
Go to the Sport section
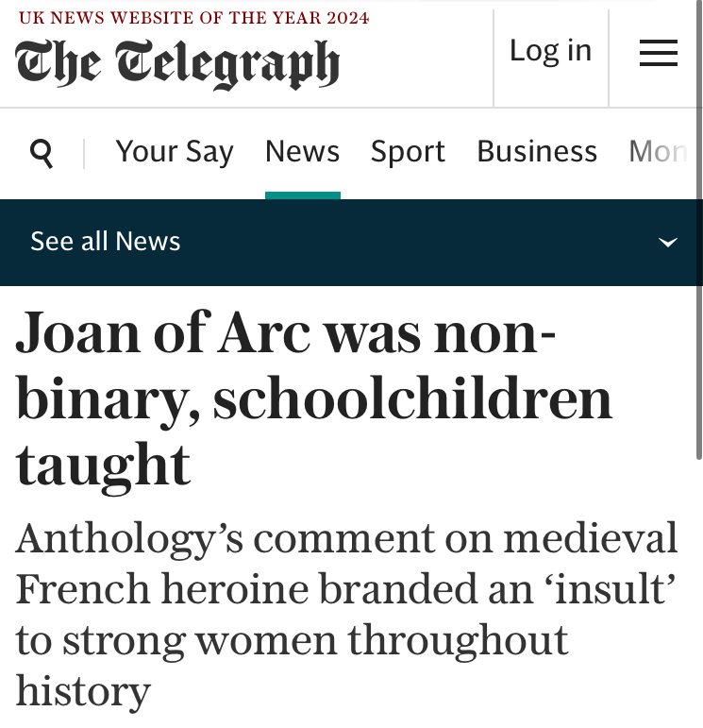pos(408,152)
